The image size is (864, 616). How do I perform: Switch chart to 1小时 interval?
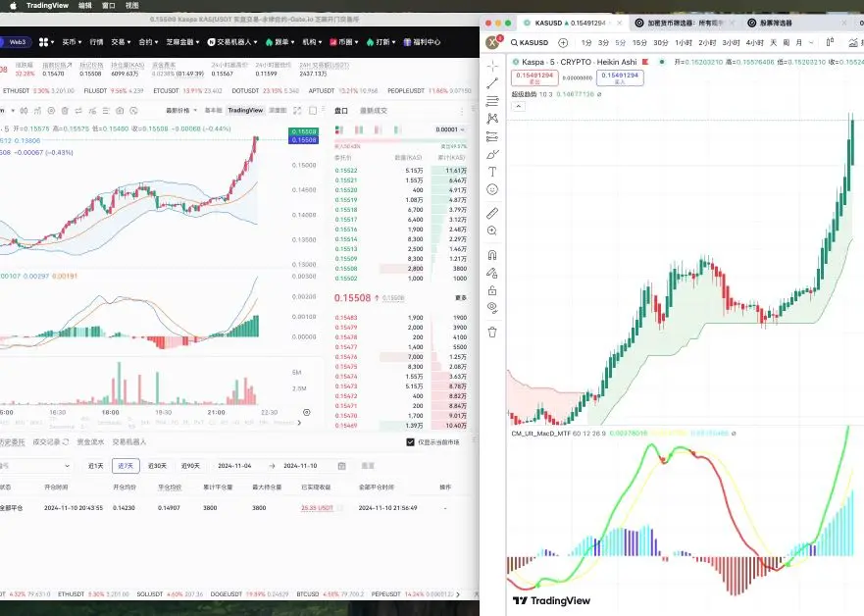[x=684, y=42]
